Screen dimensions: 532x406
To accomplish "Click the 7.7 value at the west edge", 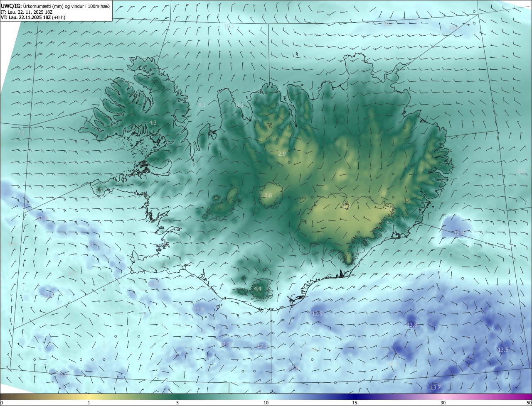I will click(x=21, y=133).
